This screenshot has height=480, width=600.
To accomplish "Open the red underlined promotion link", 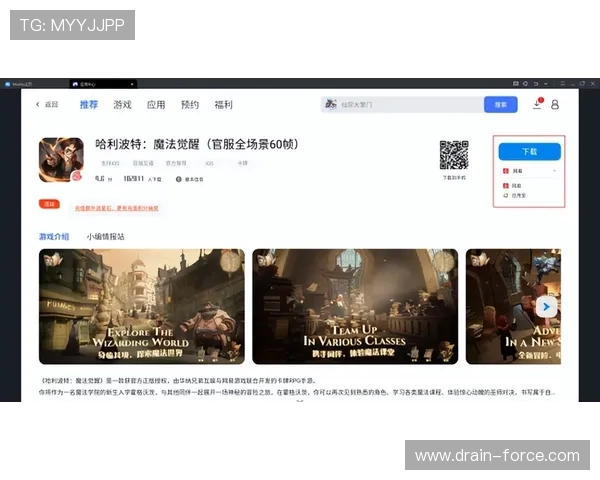I will coord(117,208).
